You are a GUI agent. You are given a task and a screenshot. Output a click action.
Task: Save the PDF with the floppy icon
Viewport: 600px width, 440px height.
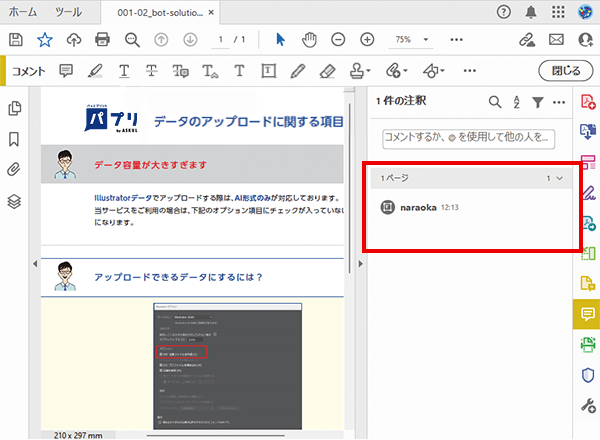(x=16, y=39)
